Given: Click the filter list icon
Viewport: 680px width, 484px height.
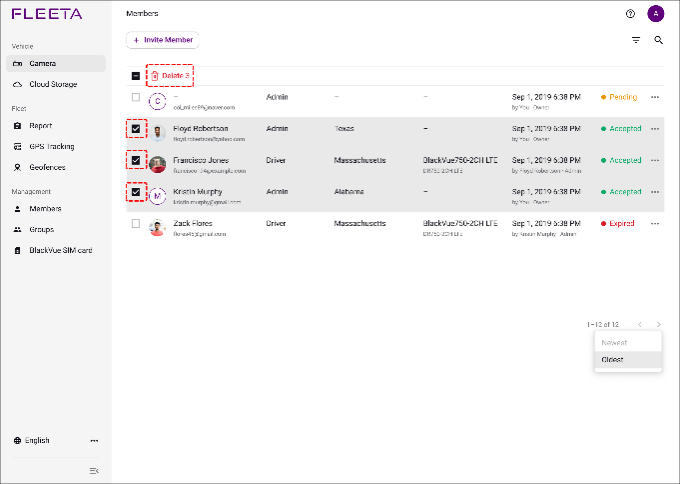Looking at the screenshot, I should [x=636, y=40].
